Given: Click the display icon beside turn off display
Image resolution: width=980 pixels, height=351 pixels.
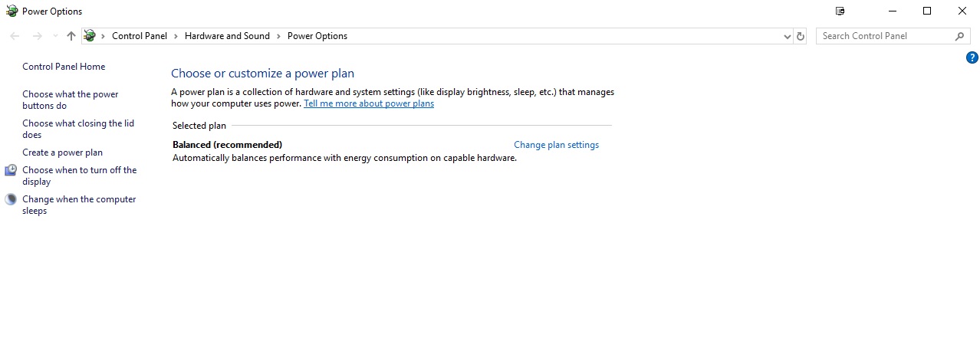Looking at the screenshot, I should 11,170.
